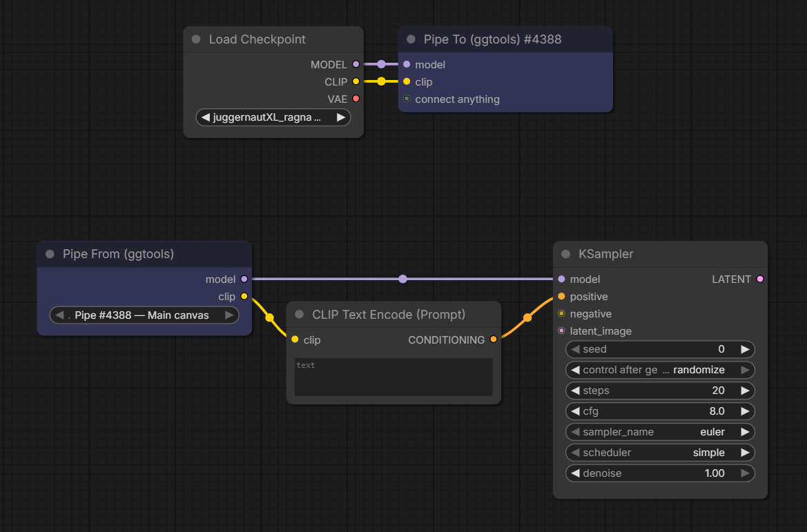Click the red VAE output socket
This screenshot has height=532, width=807.
[x=356, y=99]
